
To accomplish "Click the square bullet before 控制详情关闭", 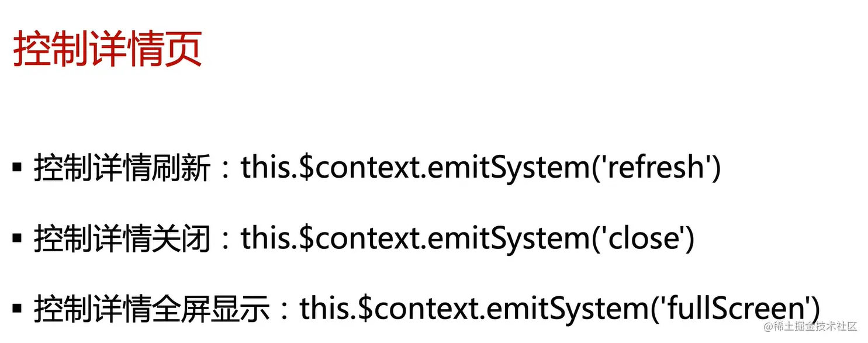I will tap(17, 238).
